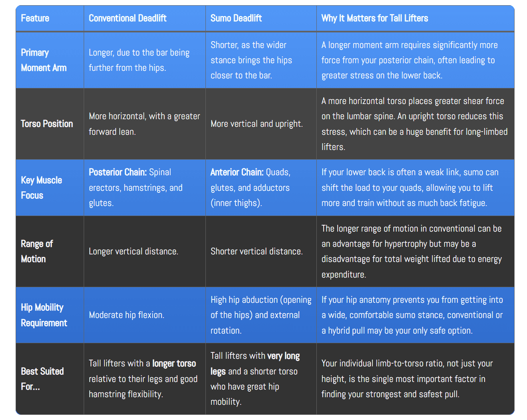Click the bold Anterior Chain text
This screenshot has width=527, height=420.
[x=237, y=172]
